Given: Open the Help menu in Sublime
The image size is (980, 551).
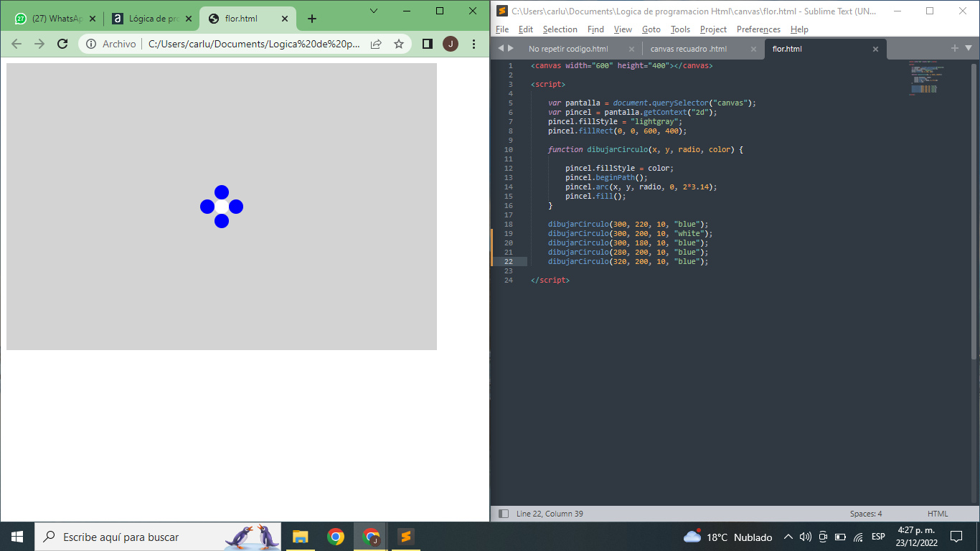Looking at the screenshot, I should coord(799,29).
